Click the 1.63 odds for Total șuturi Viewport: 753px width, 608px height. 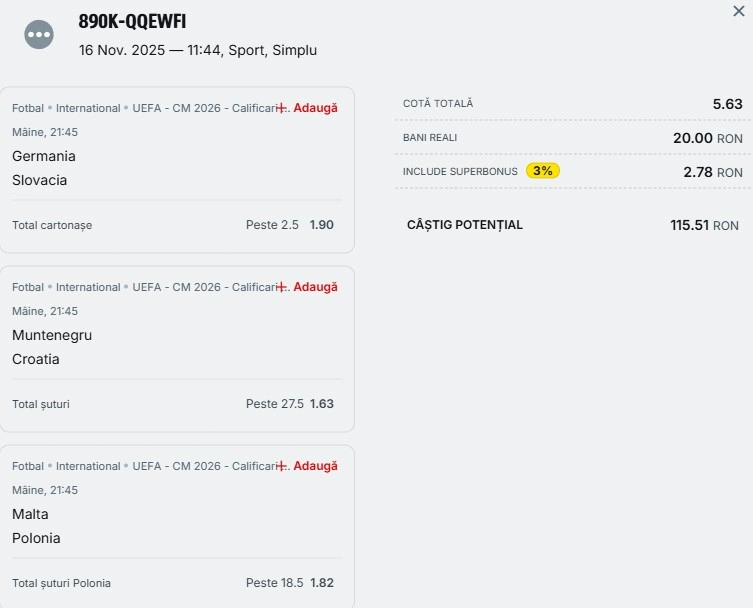pos(322,404)
